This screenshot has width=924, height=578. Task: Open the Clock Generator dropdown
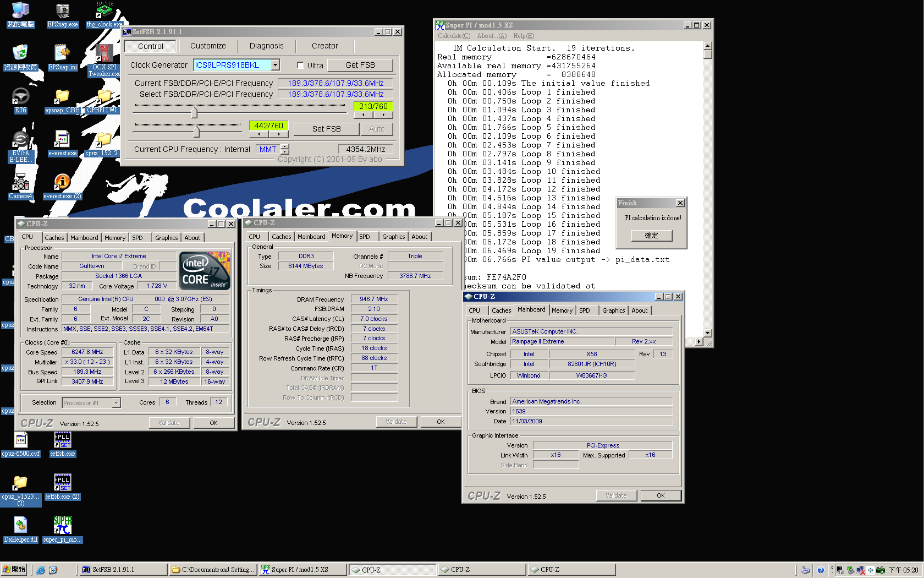[276, 65]
